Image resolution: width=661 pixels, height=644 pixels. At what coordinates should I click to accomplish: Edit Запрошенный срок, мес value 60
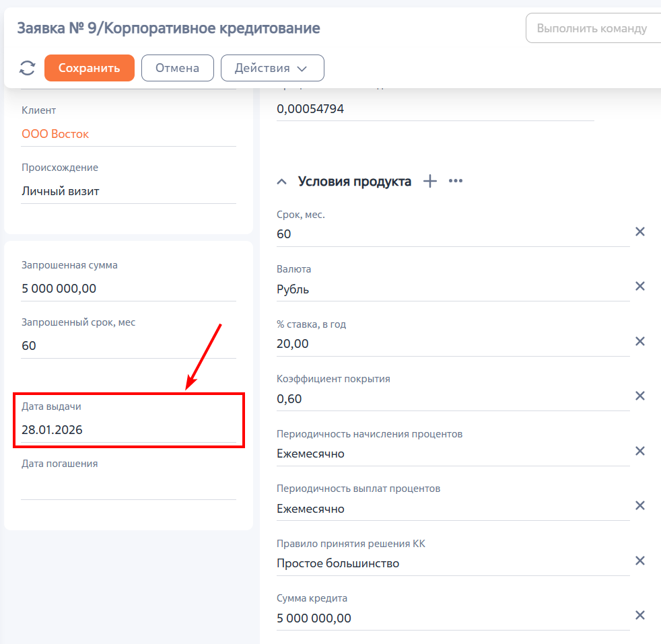pyautogui.click(x=129, y=346)
